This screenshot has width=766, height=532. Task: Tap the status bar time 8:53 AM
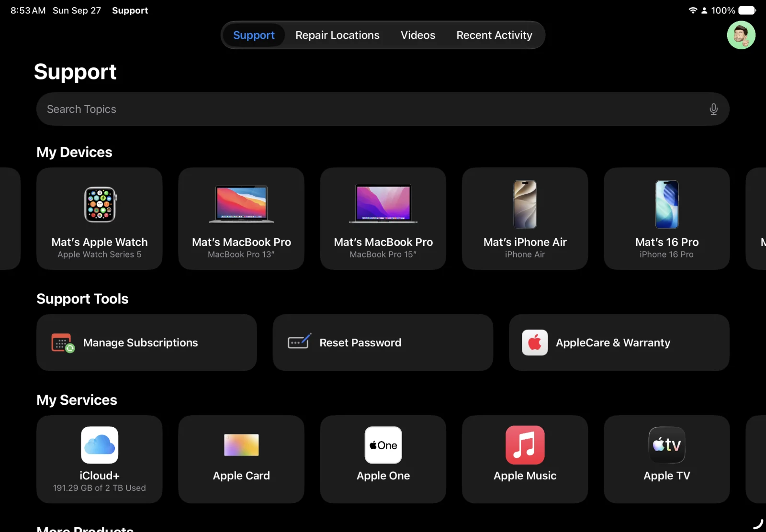(28, 11)
